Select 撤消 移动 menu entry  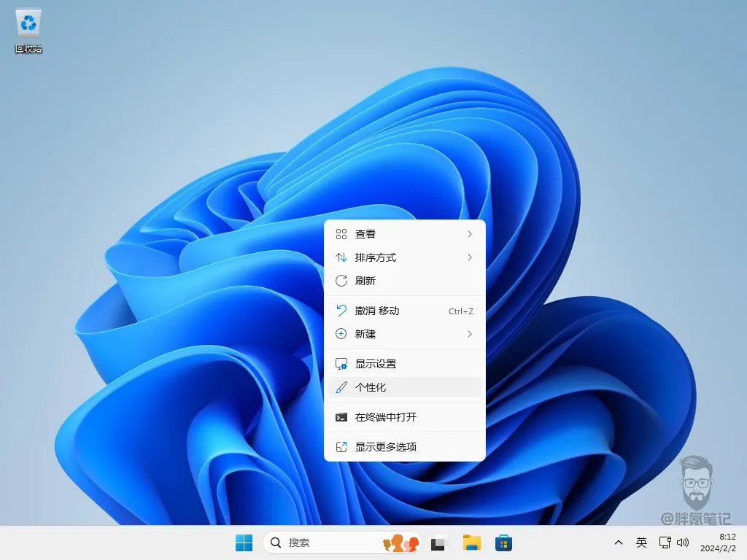click(x=404, y=311)
